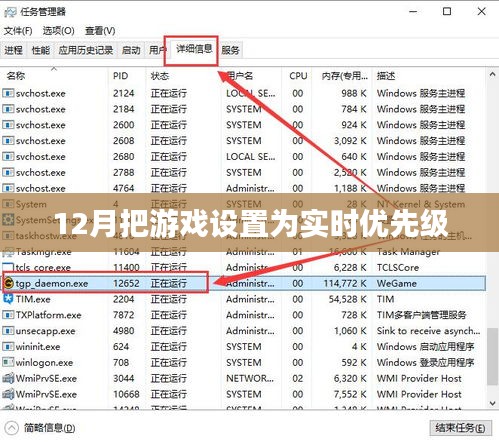
Task: Click icon of svchost.exe with PID 2124
Action: click(8, 93)
